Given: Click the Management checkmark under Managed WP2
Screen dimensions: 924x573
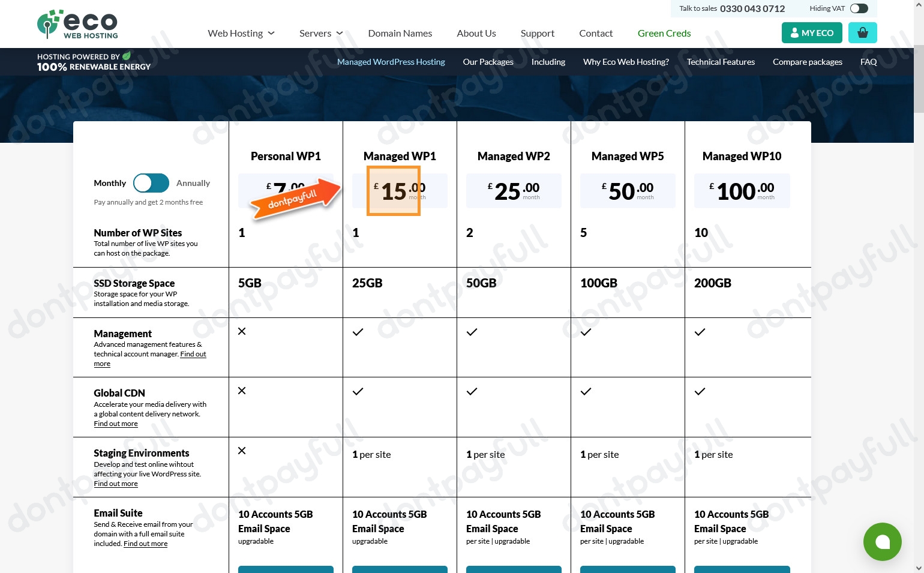Looking at the screenshot, I should coord(472,332).
